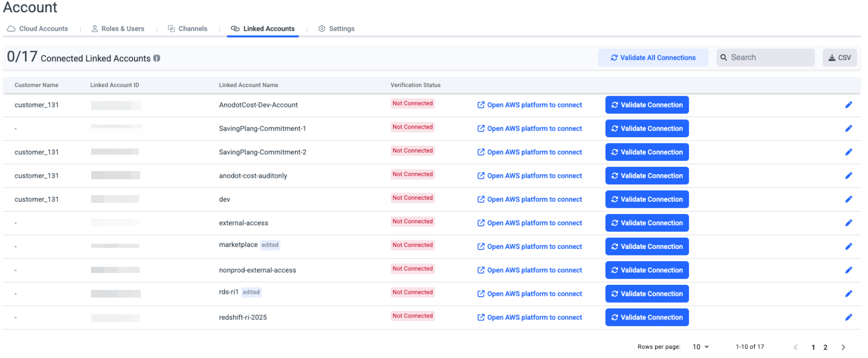Click edit pencil for anodot-cost-auditonly
Viewport: 868px width, 358px height.
[848, 176]
